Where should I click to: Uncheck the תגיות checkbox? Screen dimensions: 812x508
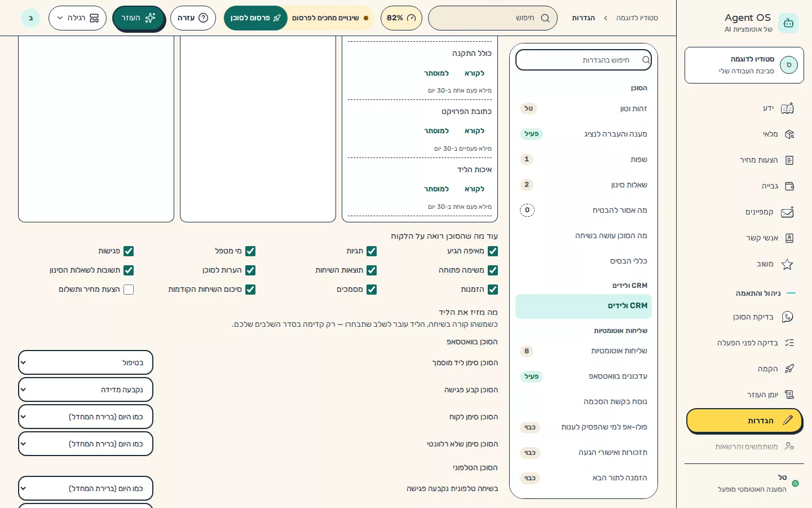tap(372, 251)
